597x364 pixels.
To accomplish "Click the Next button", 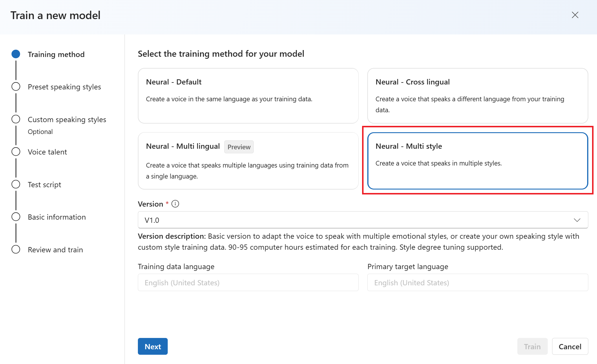I will click(x=153, y=346).
